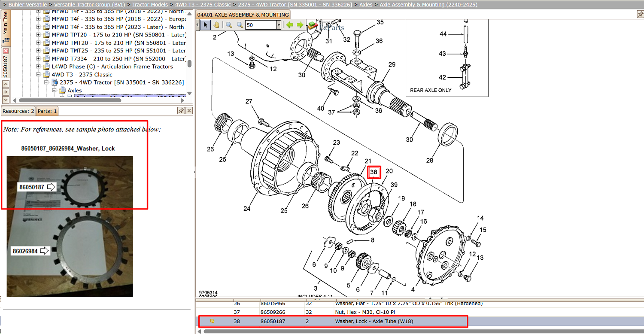Viewport: 644px width, 334px height.
Task: Select the 04A01 AXLE ASSEMBLY & MOUNTING tab
Action: tap(243, 15)
